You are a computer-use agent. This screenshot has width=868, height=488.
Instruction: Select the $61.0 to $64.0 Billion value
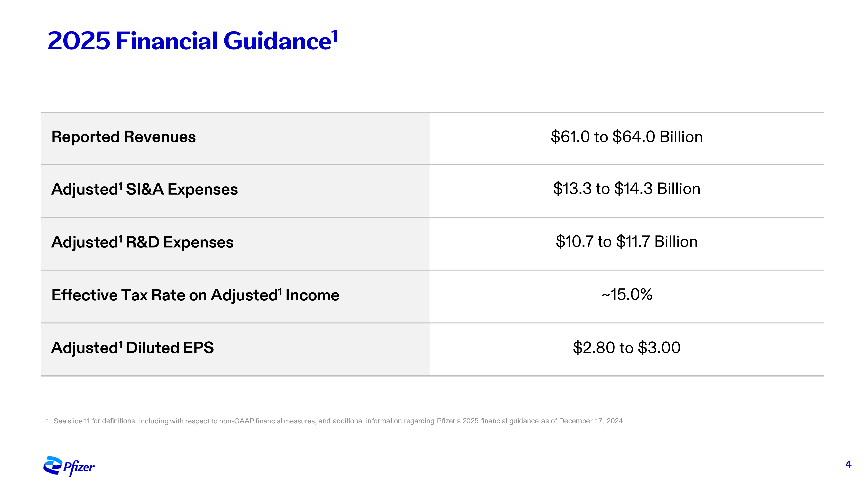click(x=627, y=137)
